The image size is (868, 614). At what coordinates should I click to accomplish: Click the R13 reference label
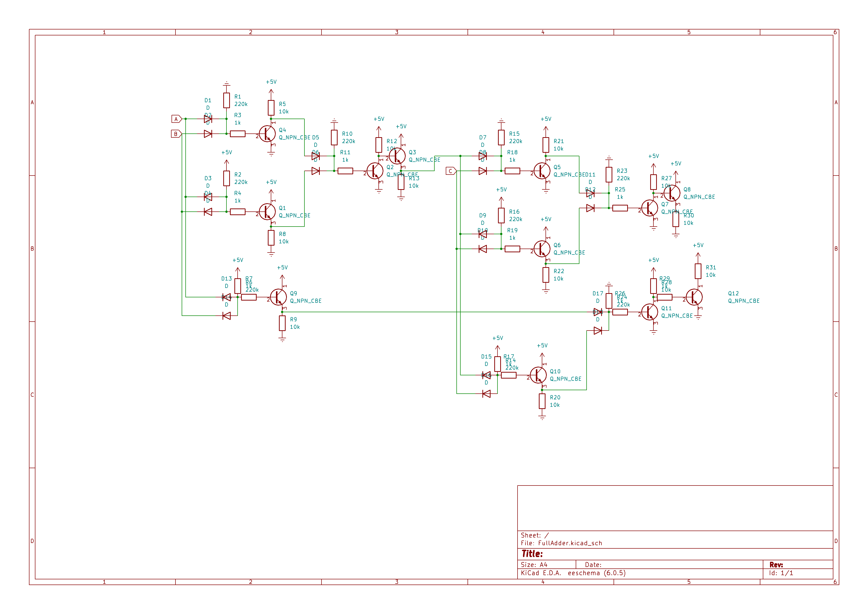414,179
